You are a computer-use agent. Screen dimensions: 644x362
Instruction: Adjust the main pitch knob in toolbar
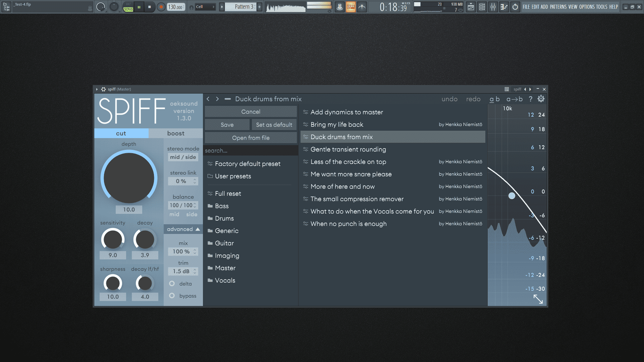point(114,7)
